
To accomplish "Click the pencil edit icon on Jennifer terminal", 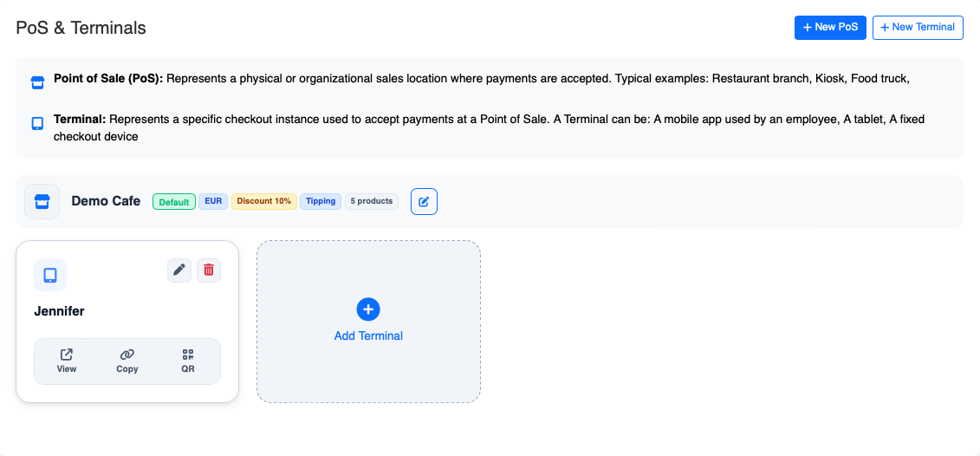I will (x=179, y=270).
